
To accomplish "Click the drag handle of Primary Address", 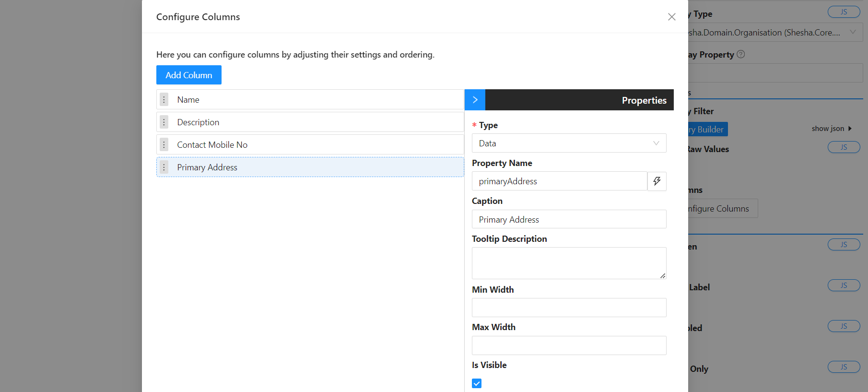I will pos(164,167).
